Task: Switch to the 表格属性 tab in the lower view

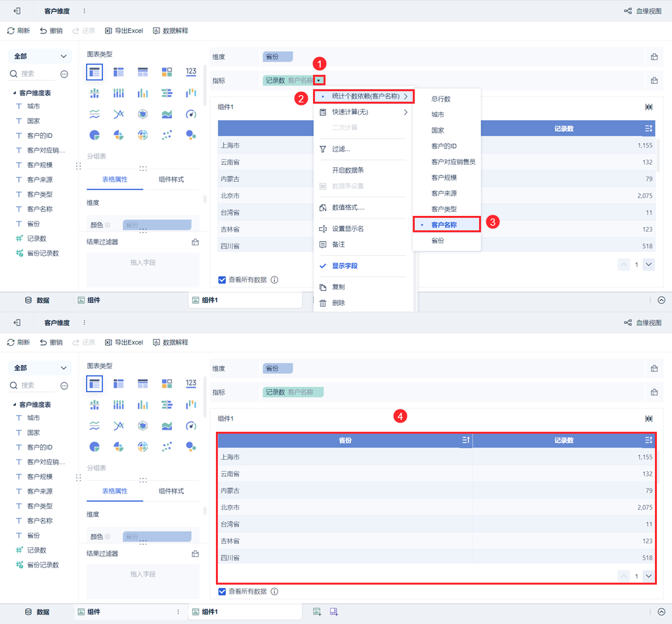Action: (115, 491)
